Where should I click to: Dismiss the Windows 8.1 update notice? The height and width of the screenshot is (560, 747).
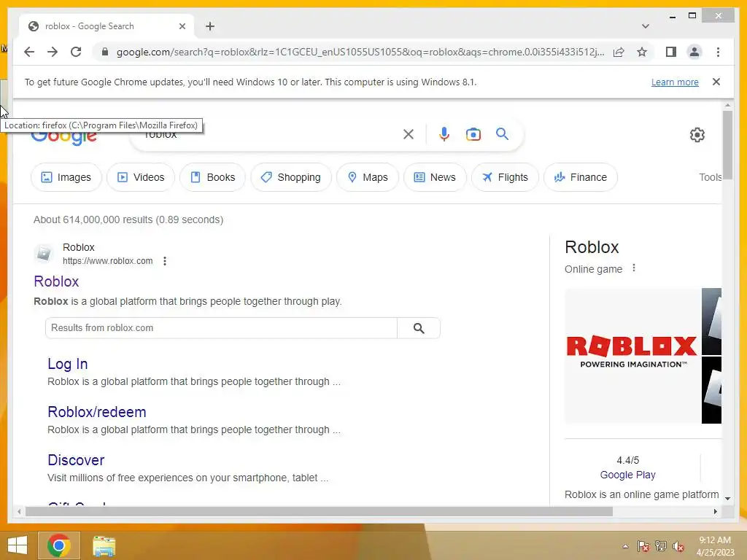[716, 82]
